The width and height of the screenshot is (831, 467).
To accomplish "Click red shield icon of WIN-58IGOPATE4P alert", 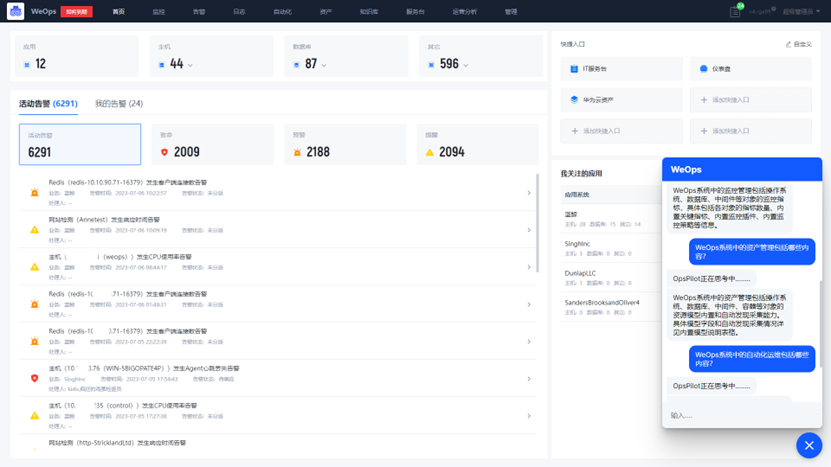I will tap(34, 378).
